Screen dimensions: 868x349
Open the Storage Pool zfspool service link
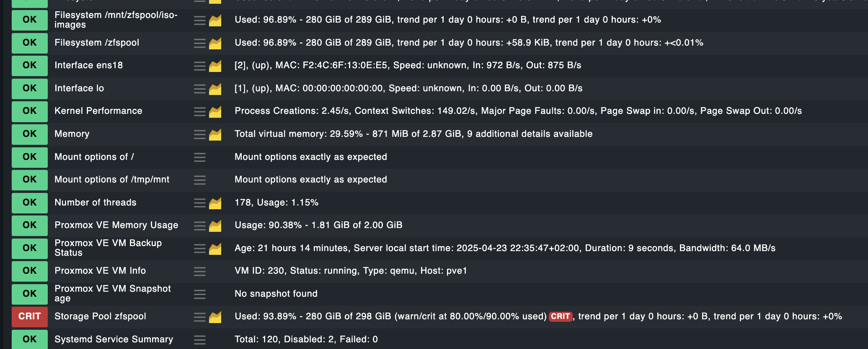(100, 316)
